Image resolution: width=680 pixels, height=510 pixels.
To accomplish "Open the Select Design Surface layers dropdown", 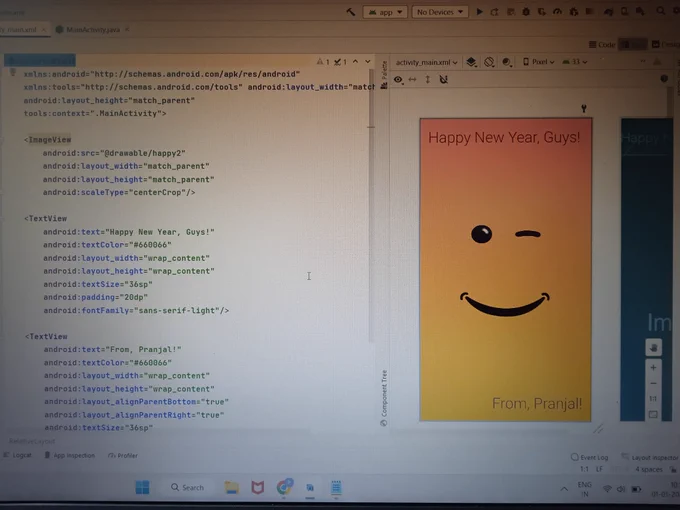I will pyautogui.click(x=471, y=62).
